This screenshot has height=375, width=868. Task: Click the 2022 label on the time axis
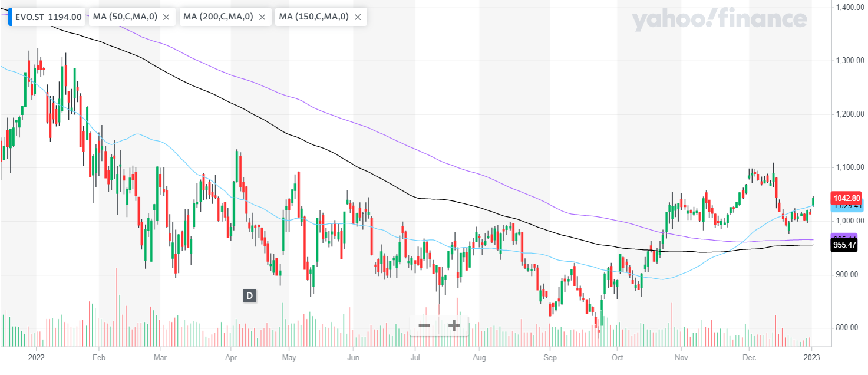(x=37, y=357)
